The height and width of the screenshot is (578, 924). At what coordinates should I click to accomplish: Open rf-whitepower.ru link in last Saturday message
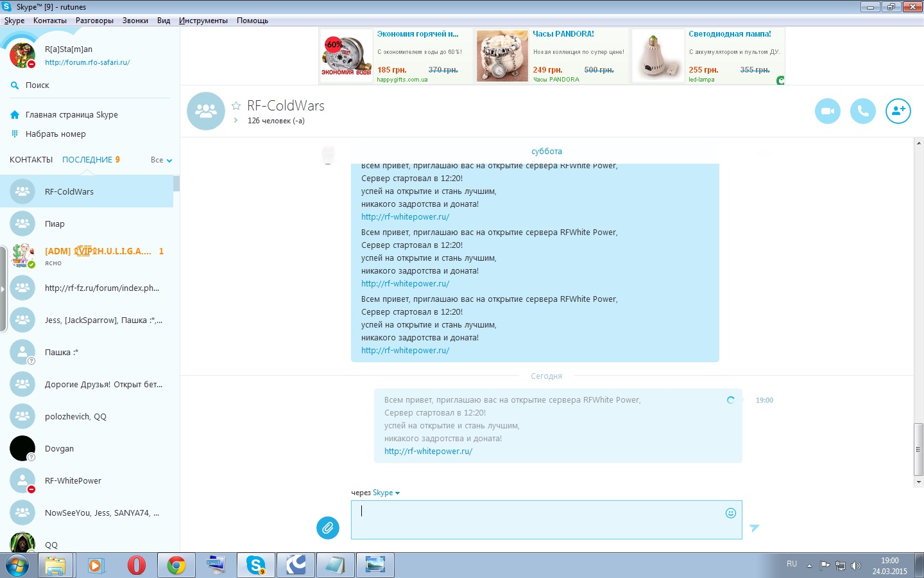pyautogui.click(x=405, y=351)
